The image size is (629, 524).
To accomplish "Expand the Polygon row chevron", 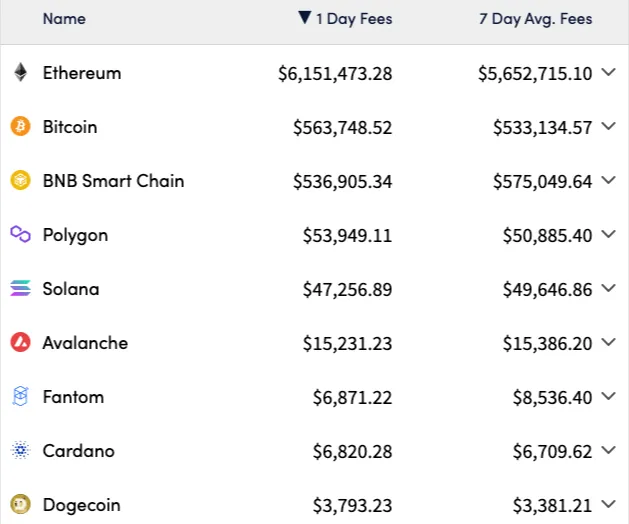I will click(609, 234).
